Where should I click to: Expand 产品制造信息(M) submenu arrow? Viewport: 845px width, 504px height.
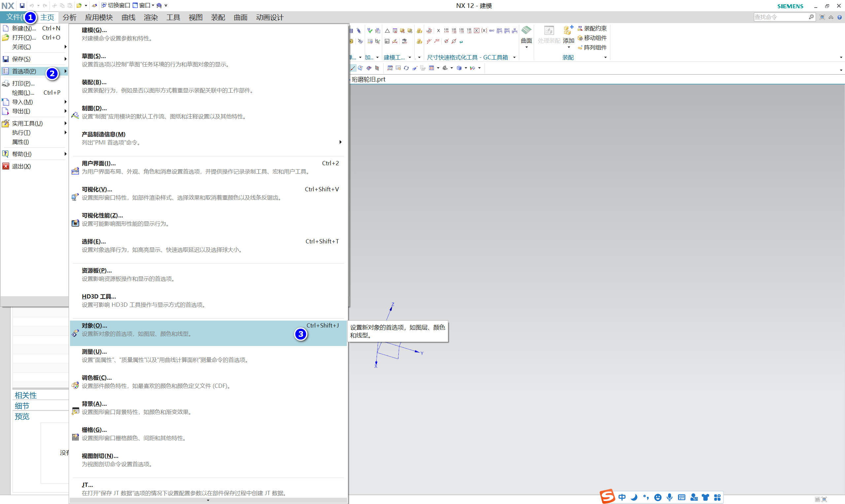pyautogui.click(x=340, y=142)
